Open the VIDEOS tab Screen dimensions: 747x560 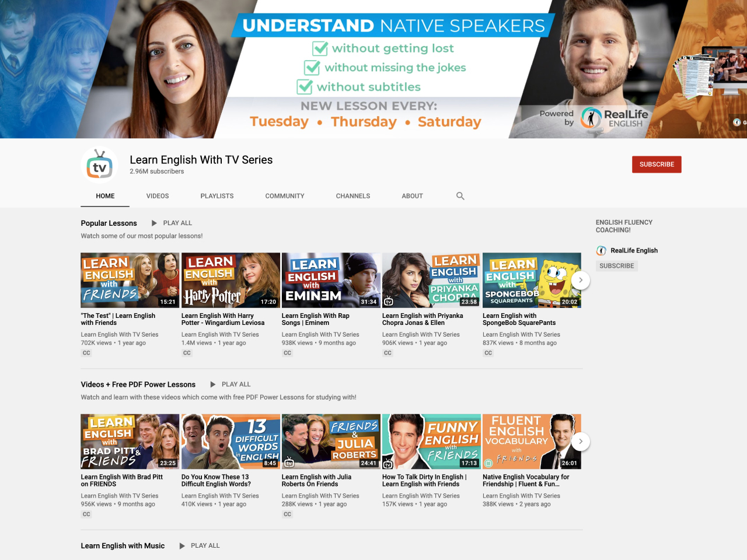pos(158,196)
